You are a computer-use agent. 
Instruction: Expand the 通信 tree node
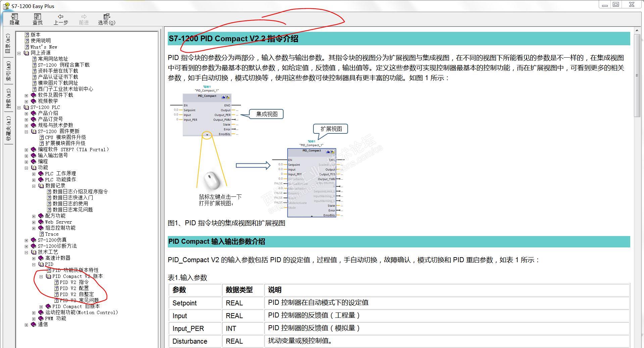pos(27,325)
